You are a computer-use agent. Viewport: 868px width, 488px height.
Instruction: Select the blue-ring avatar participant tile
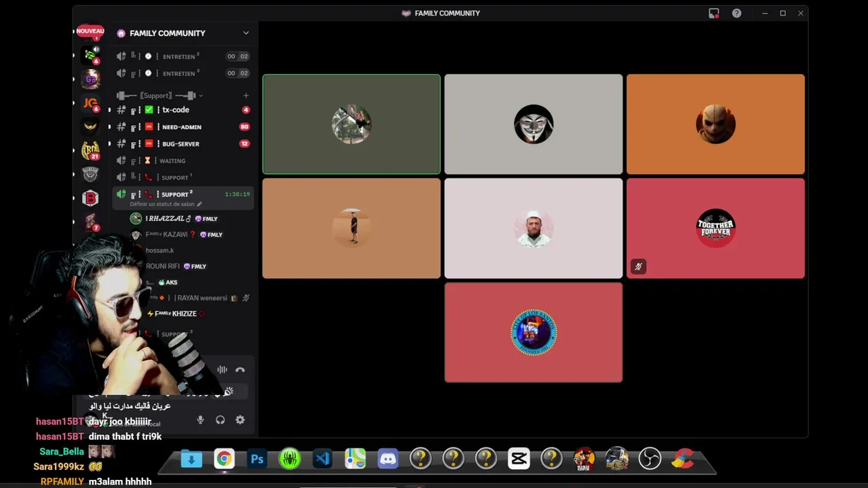[x=533, y=333]
